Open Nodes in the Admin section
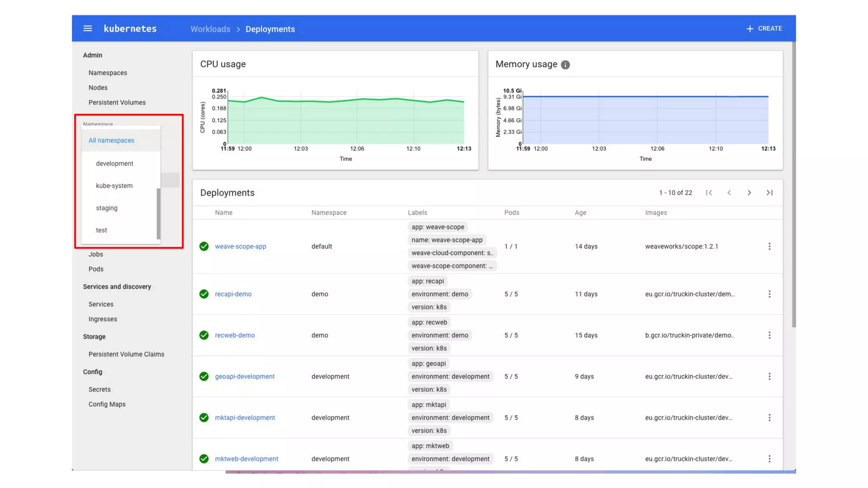868x488 pixels. [x=98, y=88]
